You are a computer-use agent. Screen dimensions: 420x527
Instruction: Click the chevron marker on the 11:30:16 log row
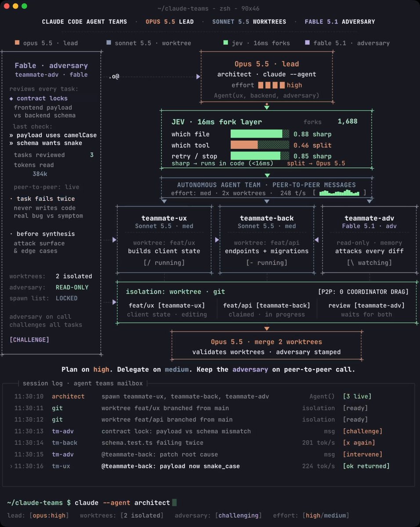pos(11,466)
